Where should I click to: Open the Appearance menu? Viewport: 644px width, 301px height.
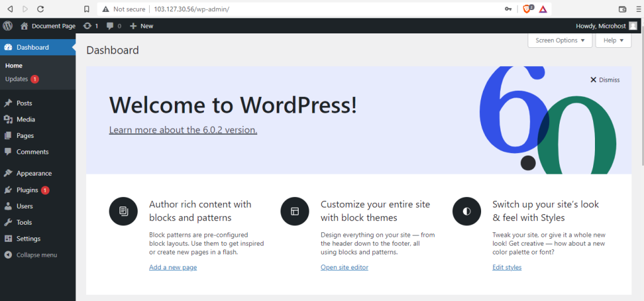(38, 173)
